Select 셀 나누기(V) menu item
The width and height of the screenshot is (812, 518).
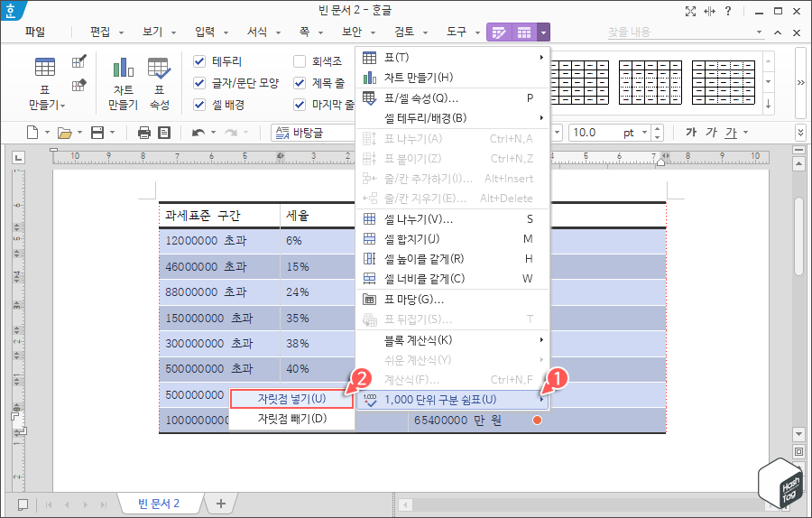click(453, 219)
